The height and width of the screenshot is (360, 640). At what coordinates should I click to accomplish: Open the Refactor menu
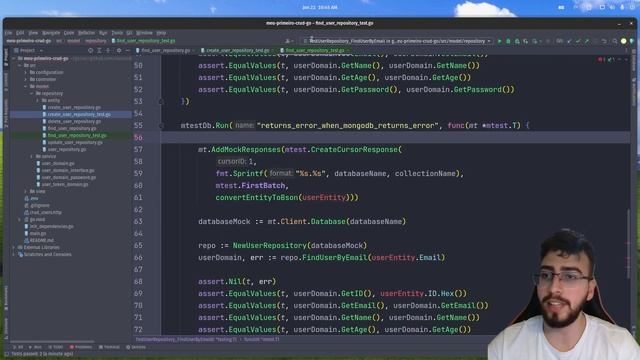click(x=86, y=33)
